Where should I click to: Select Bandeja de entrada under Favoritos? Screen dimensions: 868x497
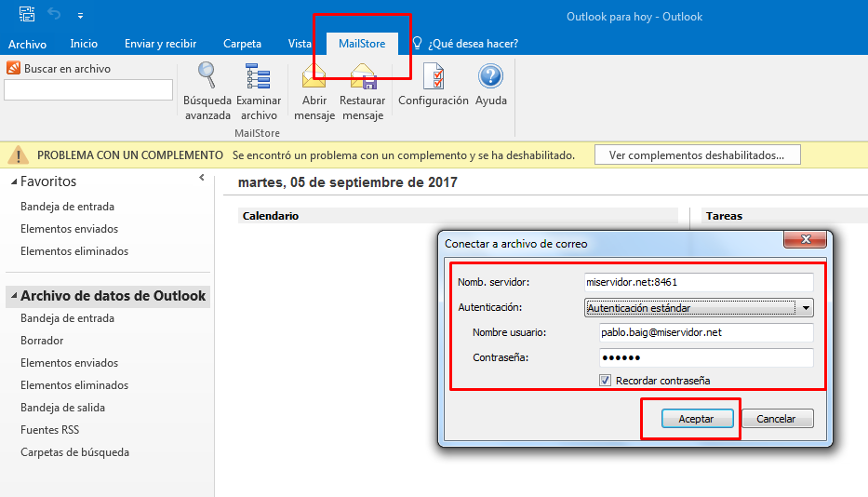pyautogui.click(x=68, y=207)
